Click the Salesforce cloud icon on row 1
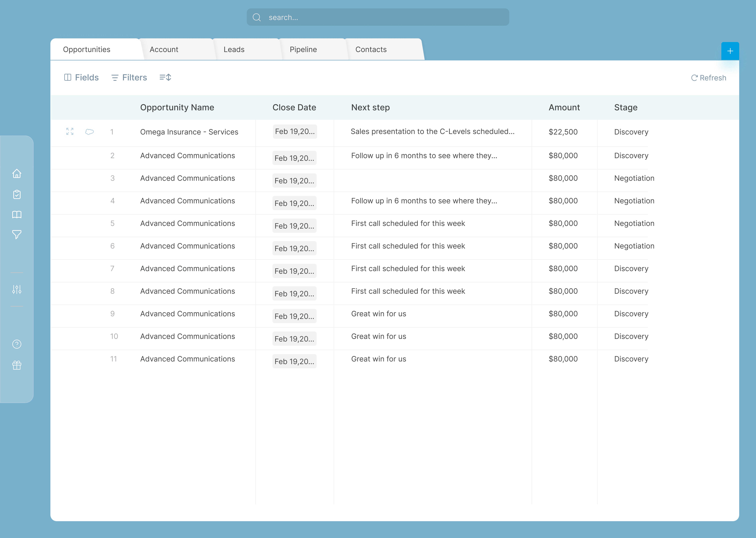This screenshot has height=538, width=756. click(x=89, y=132)
